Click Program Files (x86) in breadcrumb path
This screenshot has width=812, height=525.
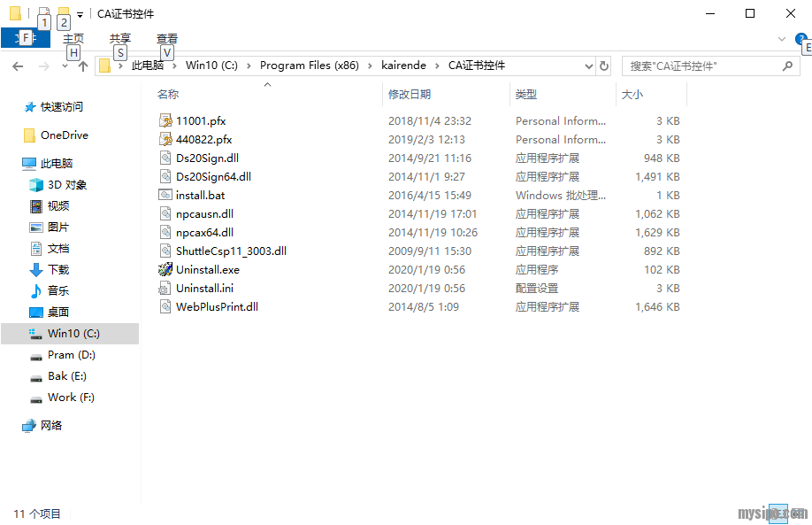[310, 66]
